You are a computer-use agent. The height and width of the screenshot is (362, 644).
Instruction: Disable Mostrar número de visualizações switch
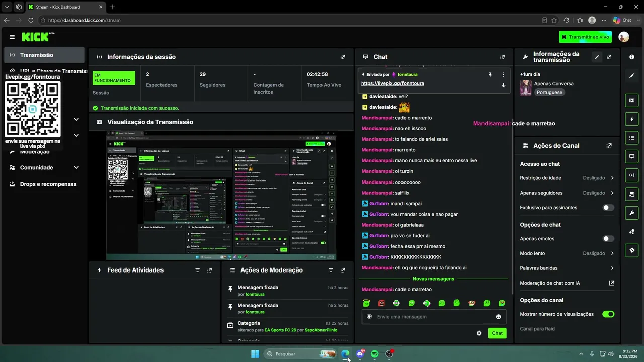tap(608, 314)
